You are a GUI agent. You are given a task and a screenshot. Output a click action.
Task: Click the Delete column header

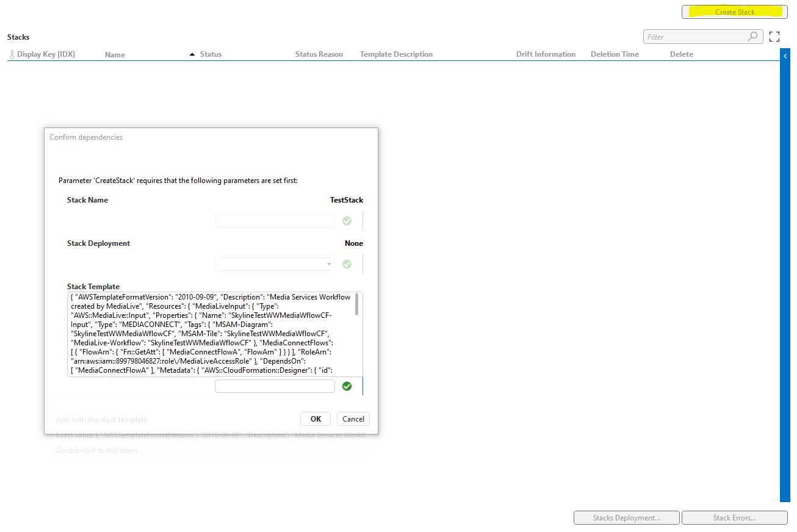pyautogui.click(x=681, y=54)
